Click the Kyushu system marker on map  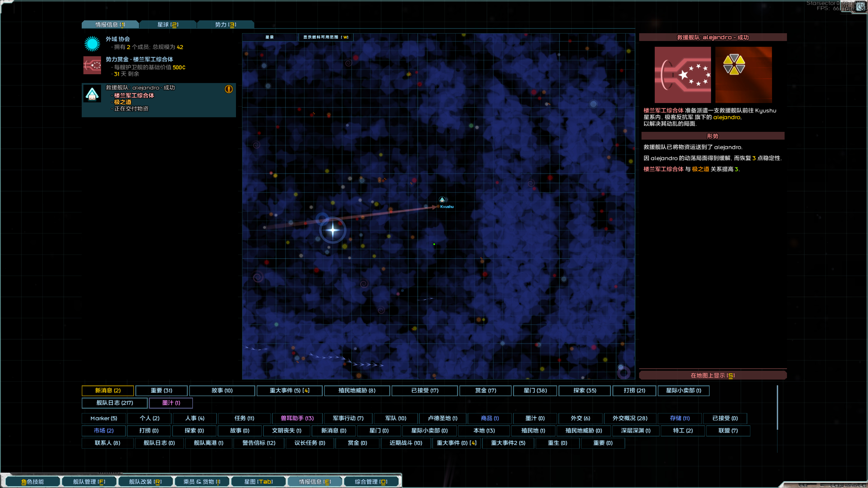tap(442, 200)
